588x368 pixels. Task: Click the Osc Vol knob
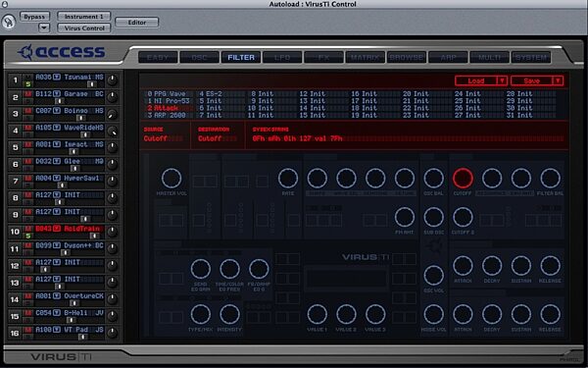point(433,275)
